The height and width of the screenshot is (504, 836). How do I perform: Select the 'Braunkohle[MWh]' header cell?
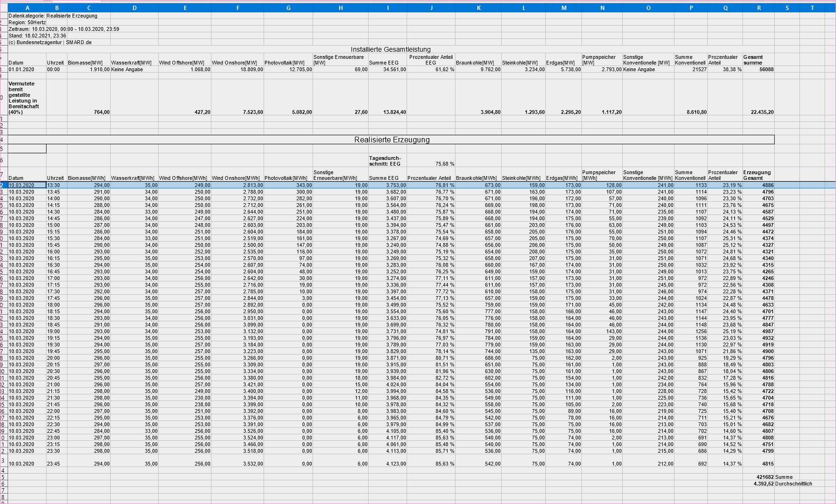click(478, 175)
